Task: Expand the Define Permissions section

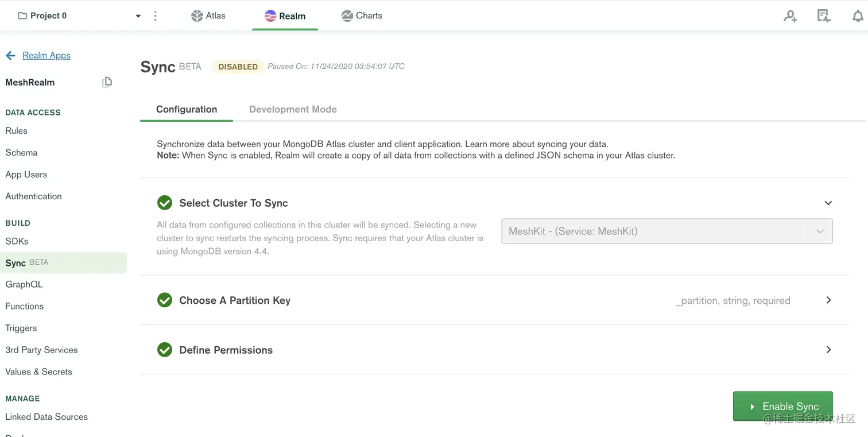Action: point(828,349)
